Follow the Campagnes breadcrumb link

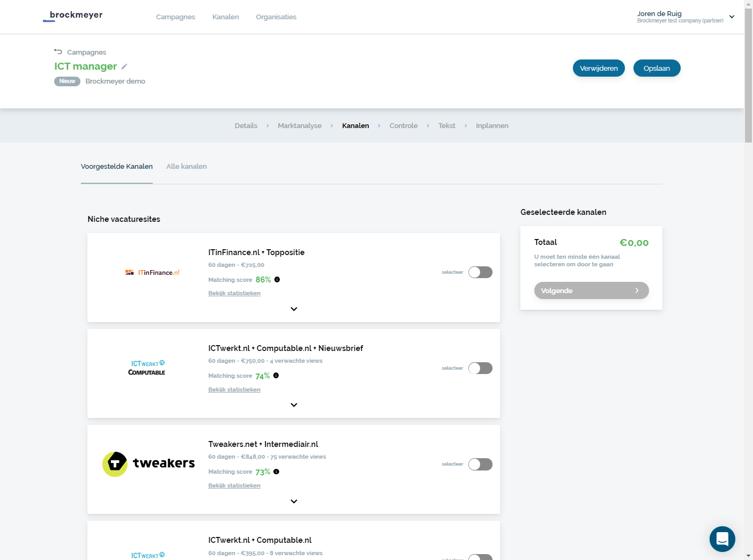[x=87, y=52]
